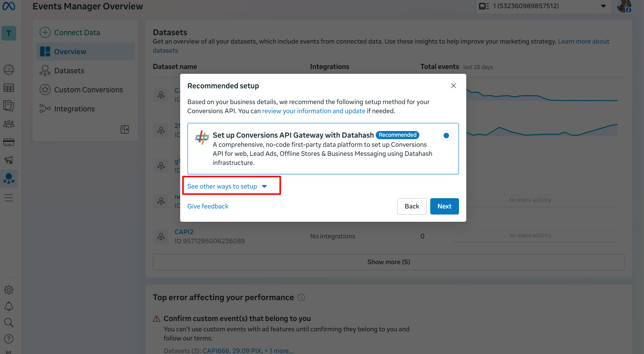Open the billing card icon in left rail
The width and height of the screenshot is (644, 354).
pyautogui.click(x=9, y=142)
